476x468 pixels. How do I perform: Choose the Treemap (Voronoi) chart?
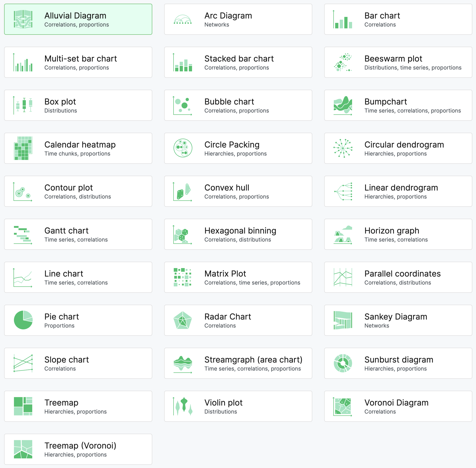(78, 449)
